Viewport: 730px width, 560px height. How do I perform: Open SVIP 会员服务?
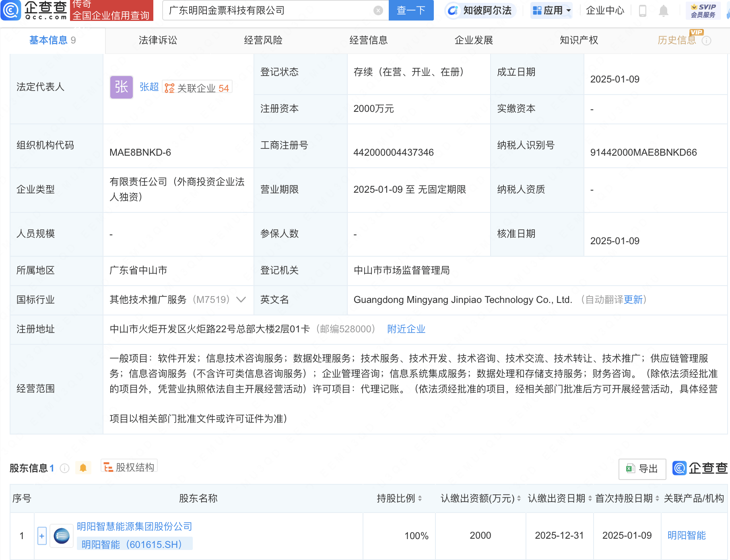point(703,10)
